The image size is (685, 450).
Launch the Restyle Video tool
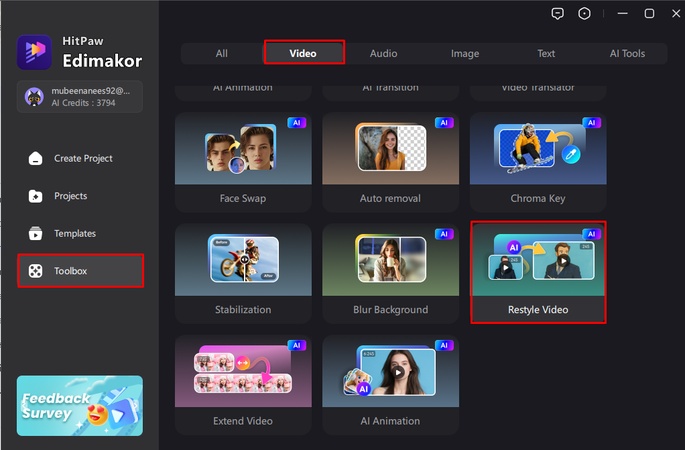tap(538, 273)
